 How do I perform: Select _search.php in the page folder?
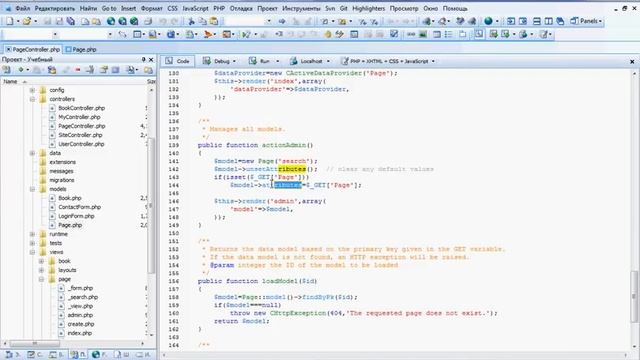click(x=83, y=297)
